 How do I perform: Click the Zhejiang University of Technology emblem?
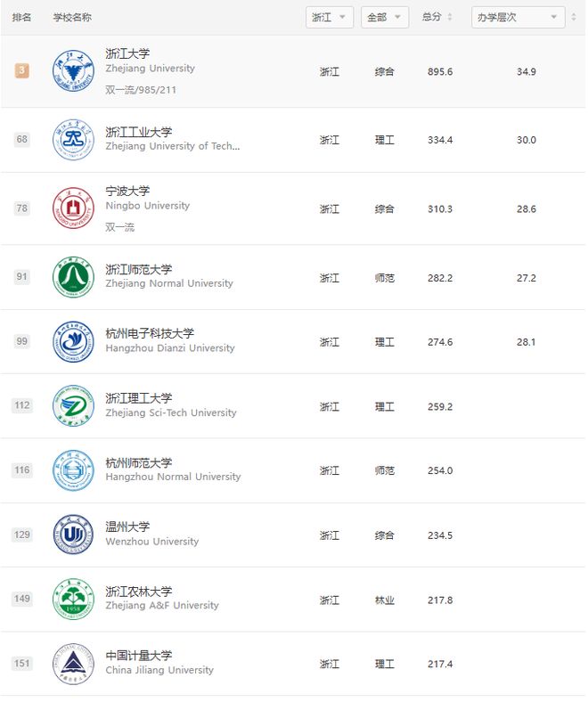click(73, 140)
